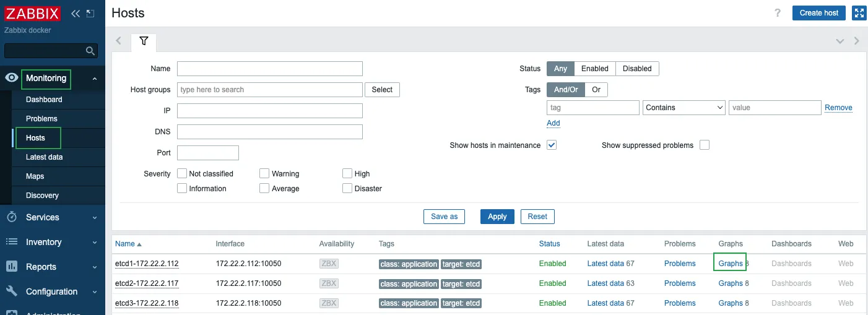Viewport: 868px width, 315px height.
Task: Expand the Reports menu section
Action: (x=95, y=267)
